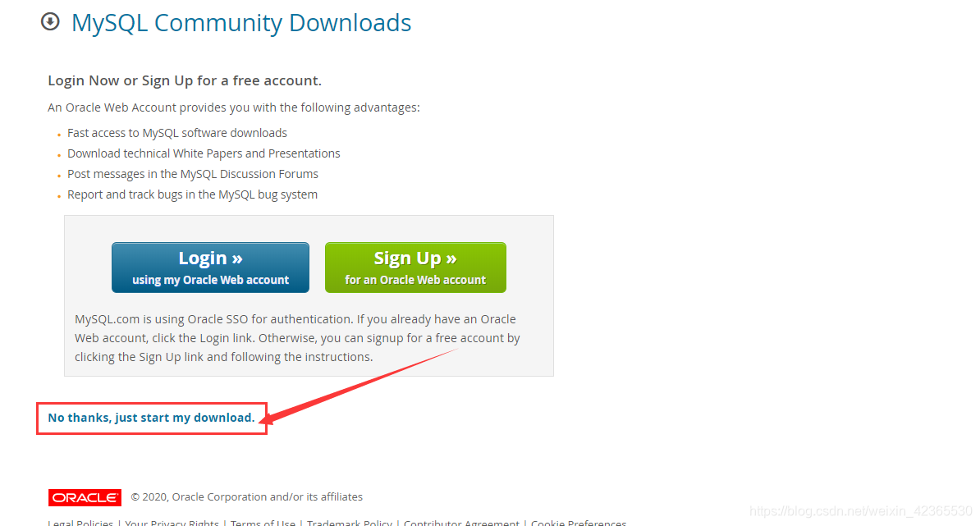This screenshot has height=526, width=980.
Task: Open the Trademark Policy footer link
Action: click(x=350, y=522)
